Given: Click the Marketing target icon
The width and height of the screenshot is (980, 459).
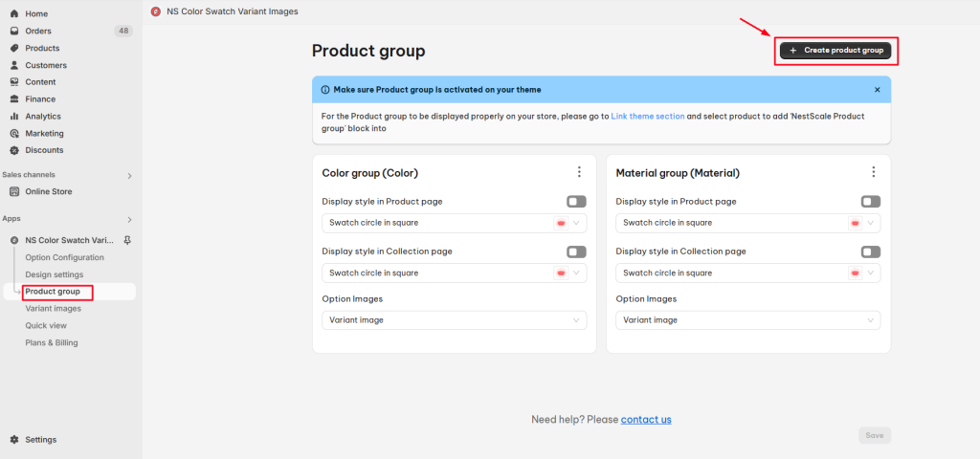Looking at the screenshot, I should coord(14,133).
